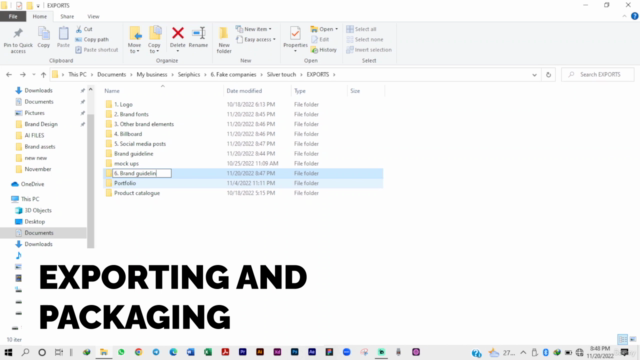The height and width of the screenshot is (360, 640).
Task: Open the Easy access dropdown
Action: (256, 39)
